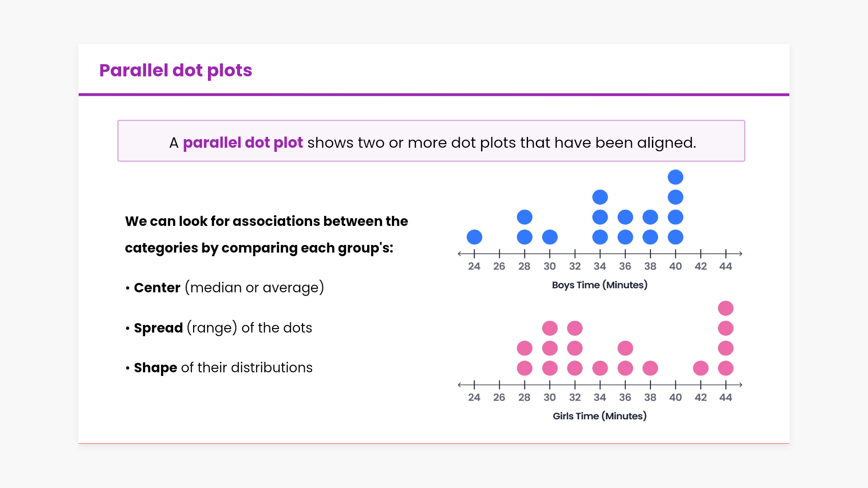Click the right arrowhead of the boys axis

click(x=740, y=253)
